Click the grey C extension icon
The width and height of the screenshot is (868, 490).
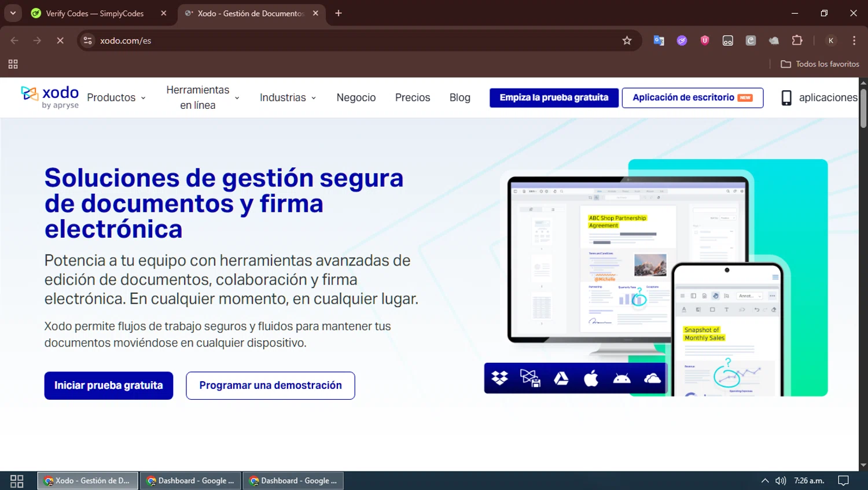point(751,40)
